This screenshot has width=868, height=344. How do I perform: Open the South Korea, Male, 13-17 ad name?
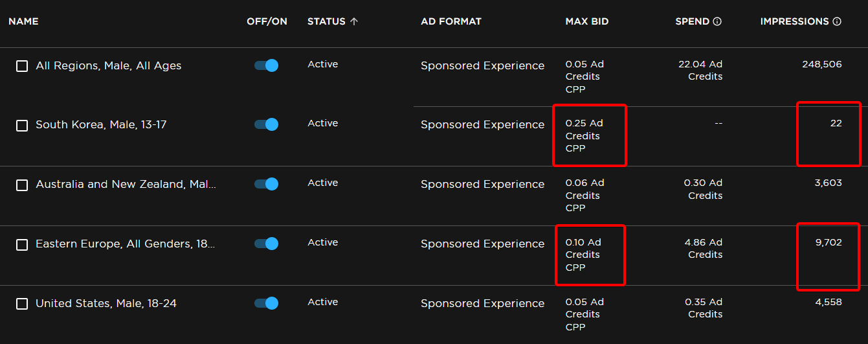(x=101, y=124)
